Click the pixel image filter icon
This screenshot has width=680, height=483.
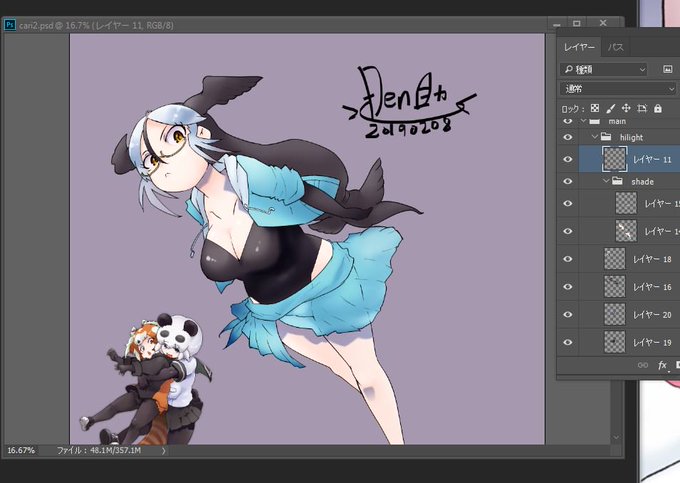pos(667,69)
